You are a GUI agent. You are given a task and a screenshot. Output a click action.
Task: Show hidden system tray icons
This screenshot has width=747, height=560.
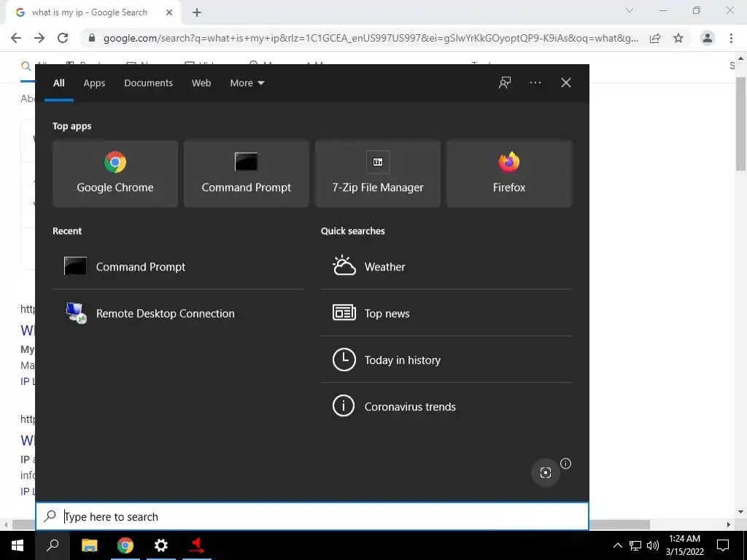pyautogui.click(x=617, y=545)
